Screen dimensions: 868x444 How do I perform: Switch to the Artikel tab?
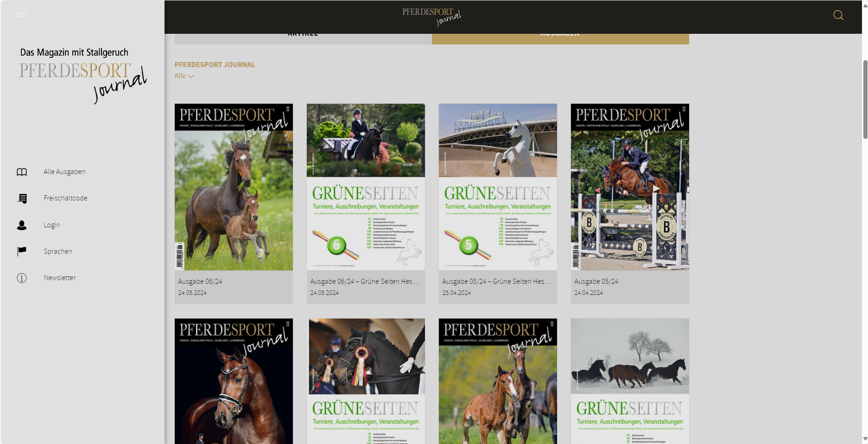pos(303,39)
